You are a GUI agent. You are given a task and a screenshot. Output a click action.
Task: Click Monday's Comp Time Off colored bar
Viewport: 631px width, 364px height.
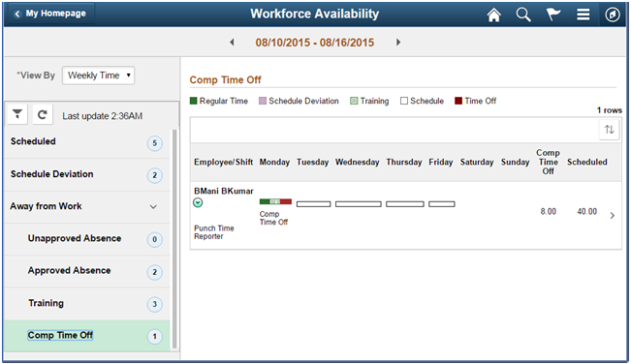pos(275,201)
